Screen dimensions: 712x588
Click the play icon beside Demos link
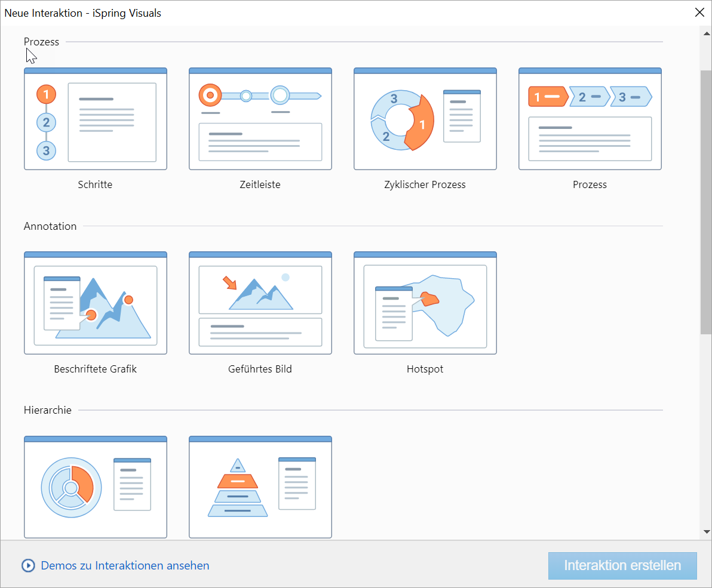click(x=28, y=565)
